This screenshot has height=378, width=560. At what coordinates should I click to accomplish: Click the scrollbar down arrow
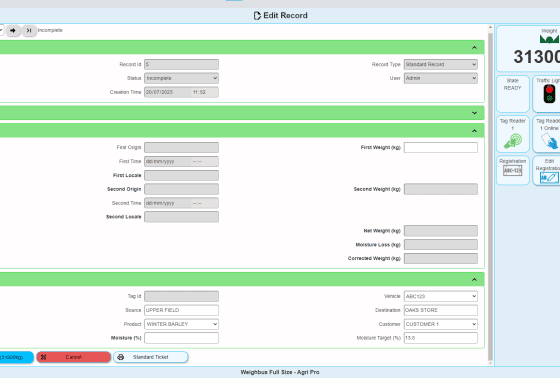tap(490, 363)
